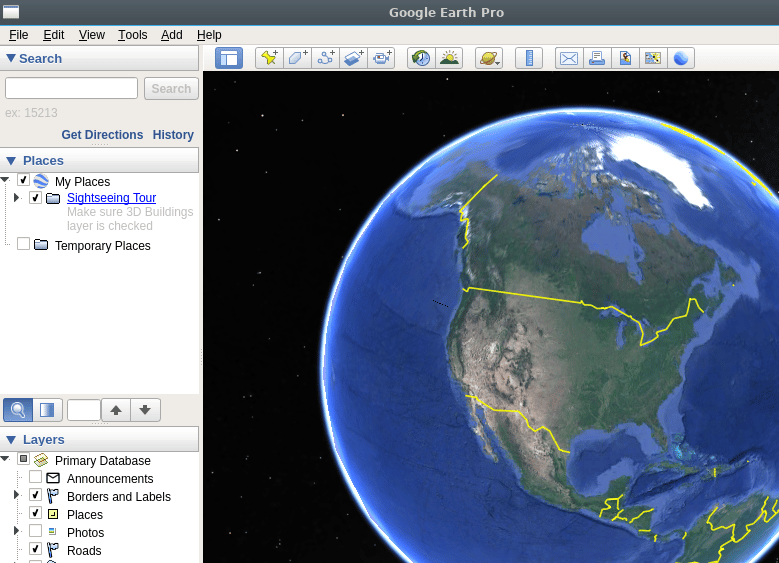The width and height of the screenshot is (779, 563).
Task: Click the magnifier search-places button
Action: (18, 410)
